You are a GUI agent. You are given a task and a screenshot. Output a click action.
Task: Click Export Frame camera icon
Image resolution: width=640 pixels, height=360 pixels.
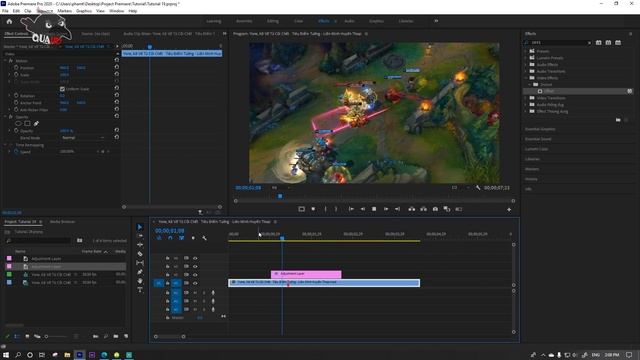[435, 209]
